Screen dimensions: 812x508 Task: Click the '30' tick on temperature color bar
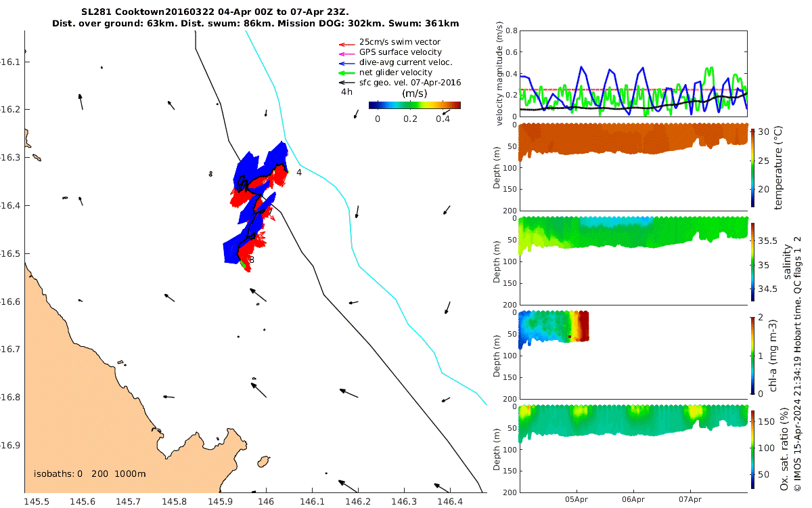pyautogui.click(x=764, y=131)
